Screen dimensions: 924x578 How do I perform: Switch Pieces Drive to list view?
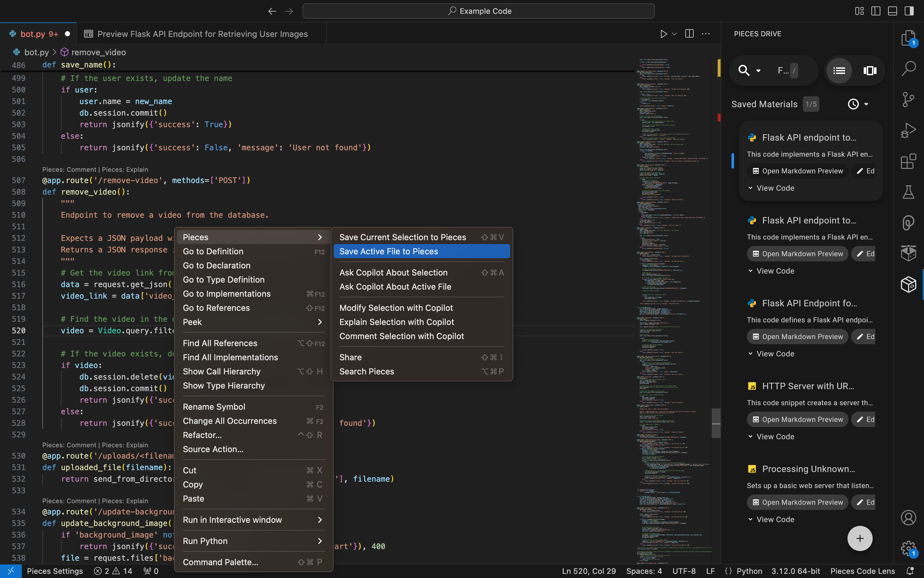[839, 71]
